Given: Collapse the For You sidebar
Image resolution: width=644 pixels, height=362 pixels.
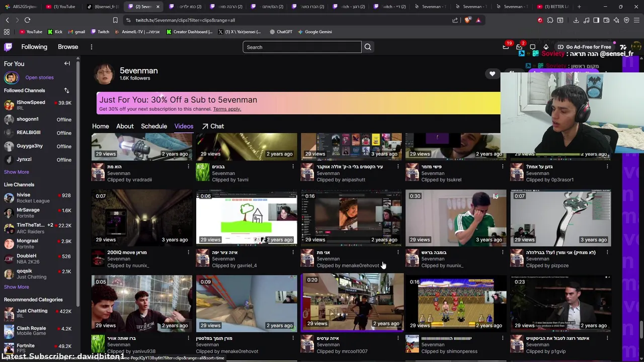Looking at the screenshot, I should [67, 63].
